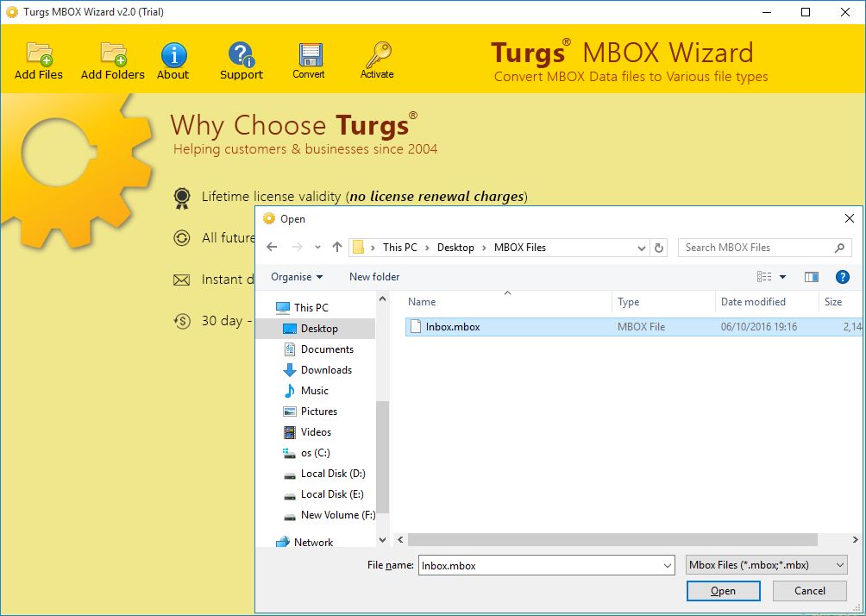Select Network in navigation tree
Screen dimensions: 866x616
click(313, 543)
